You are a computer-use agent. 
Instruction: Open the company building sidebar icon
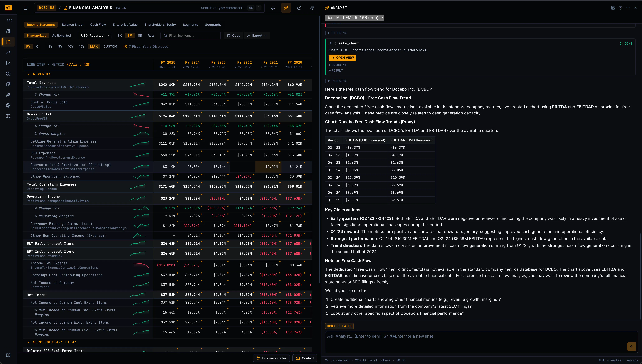(8, 31)
